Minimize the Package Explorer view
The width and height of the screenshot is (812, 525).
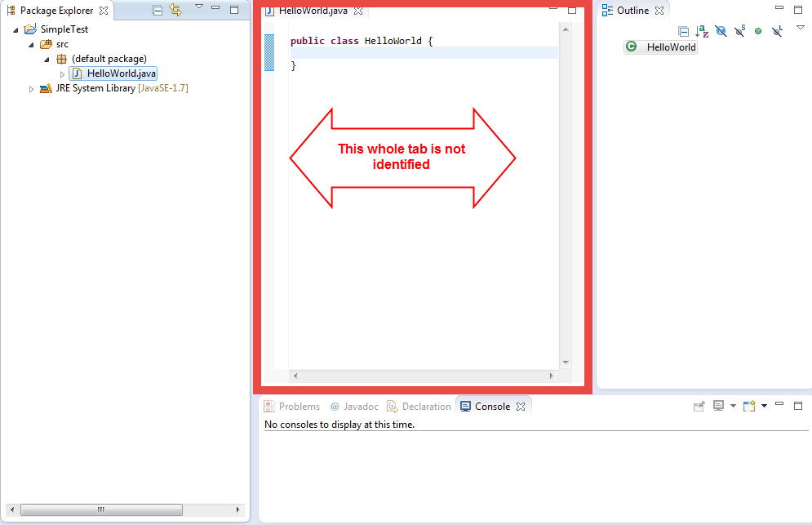pos(216,8)
